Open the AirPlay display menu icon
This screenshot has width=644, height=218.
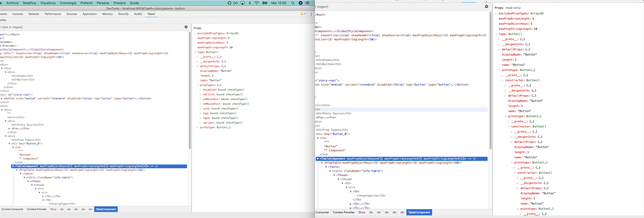tap(243, 3)
